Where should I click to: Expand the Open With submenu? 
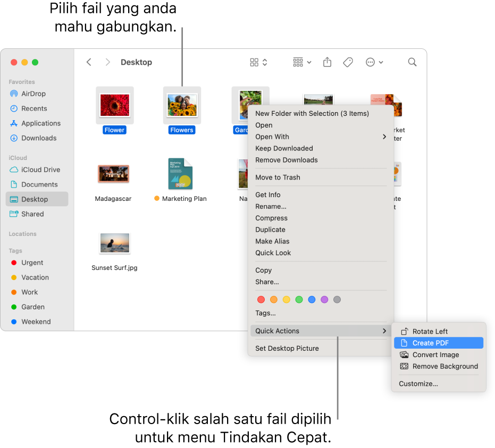[x=321, y=137]
